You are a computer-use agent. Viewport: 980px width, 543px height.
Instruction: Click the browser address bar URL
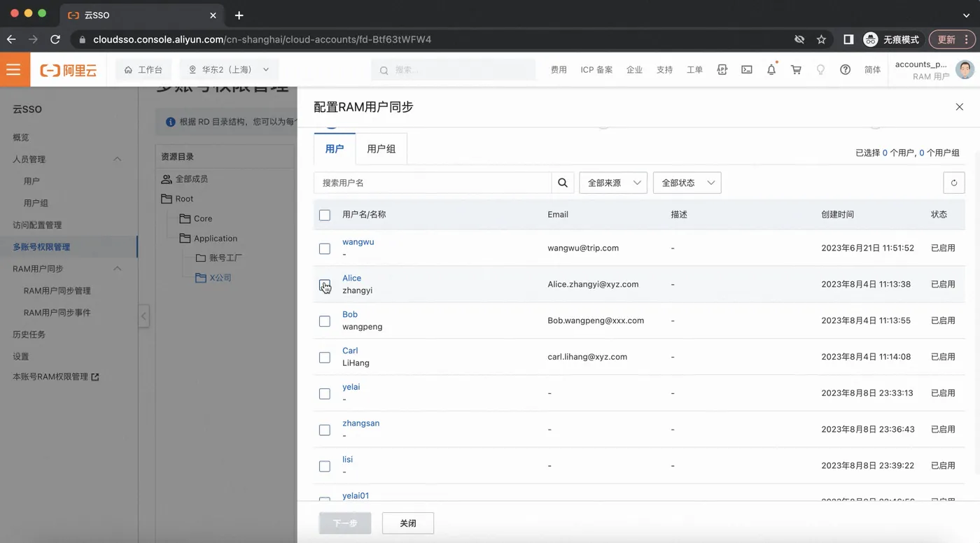(x=262, y=39)
